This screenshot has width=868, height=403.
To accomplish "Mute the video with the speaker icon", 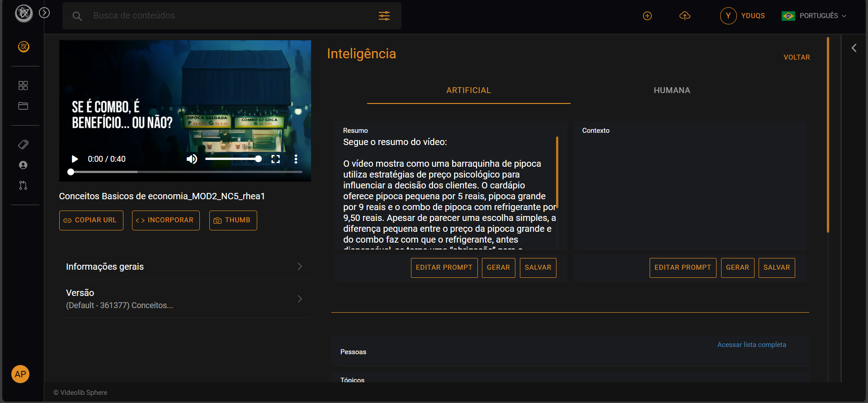I will point(192,159).
